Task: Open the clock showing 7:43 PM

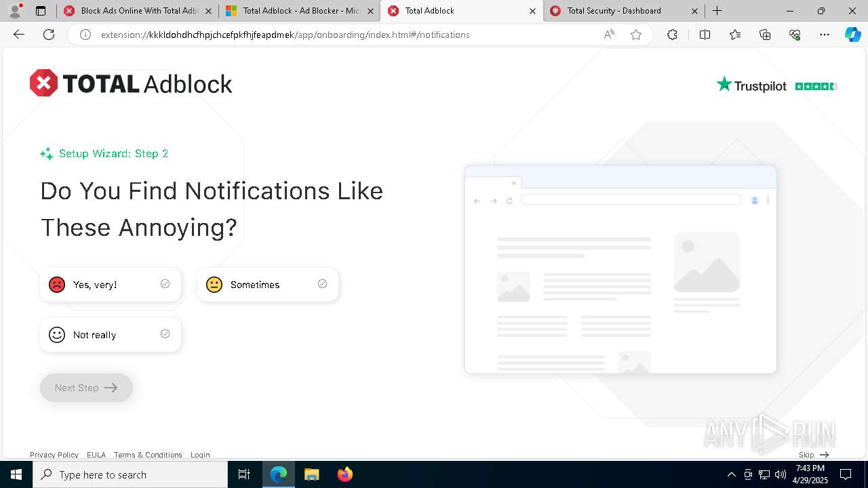Action: (x=810, y=474)
